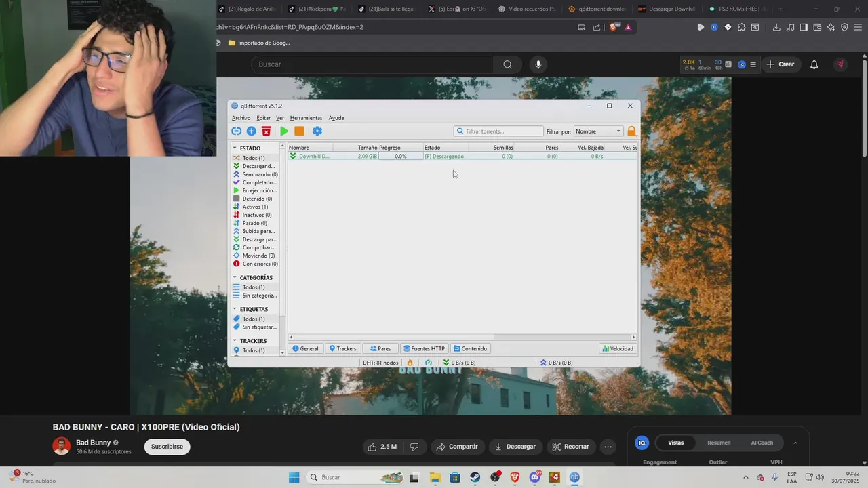Like the video with thumbs up
Image resolution: width=868 pixels, height=488 pixels.
click(x=382, y=447)
